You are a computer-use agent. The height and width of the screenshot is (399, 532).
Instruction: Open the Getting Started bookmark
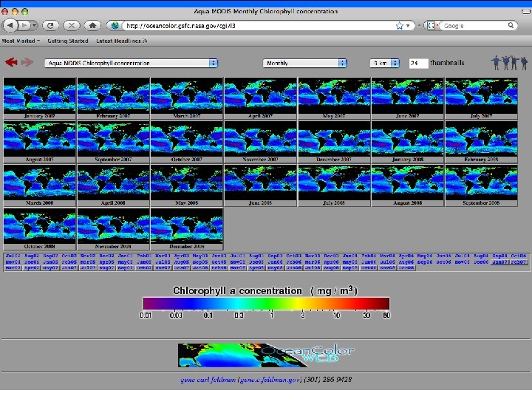[68, 41]
